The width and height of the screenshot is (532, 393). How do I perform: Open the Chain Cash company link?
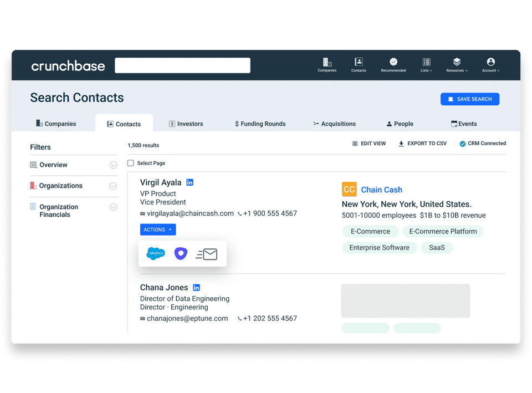coord(381,190)
